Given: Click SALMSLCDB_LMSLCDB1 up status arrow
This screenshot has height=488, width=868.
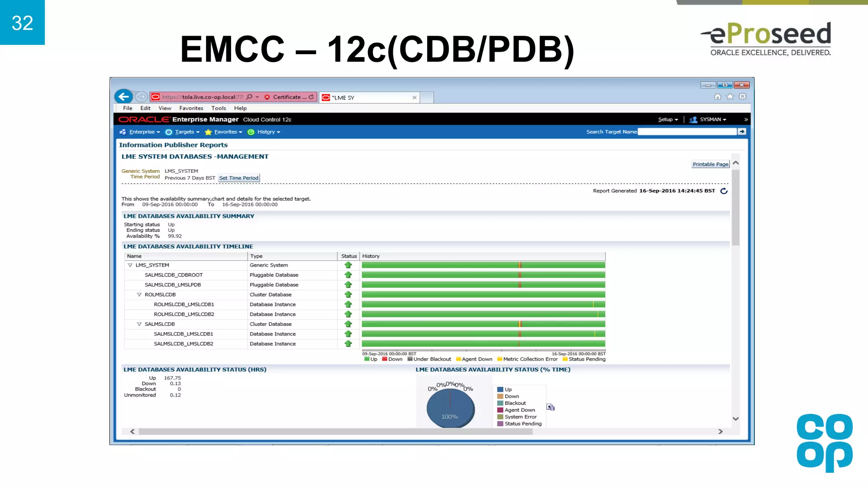Looking at the screenshot, I should tap(348, 334).
